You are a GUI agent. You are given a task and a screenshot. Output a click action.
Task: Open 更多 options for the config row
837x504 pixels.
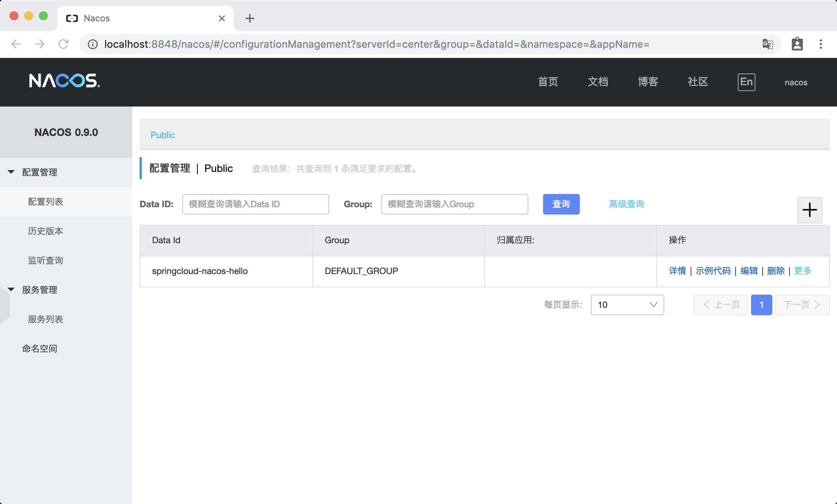click(x=802, y=271)
